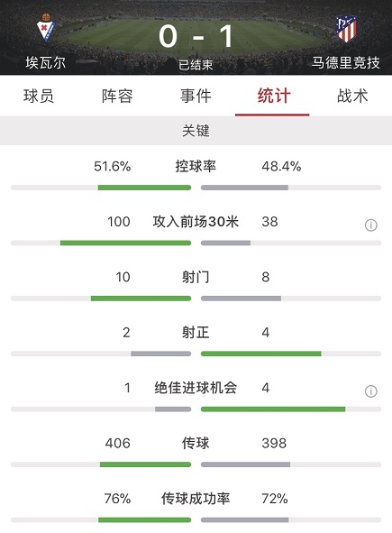Screen dimensions: 392x533
Task: Tap the green 控球率 bar
Action: tap(144, 188)
